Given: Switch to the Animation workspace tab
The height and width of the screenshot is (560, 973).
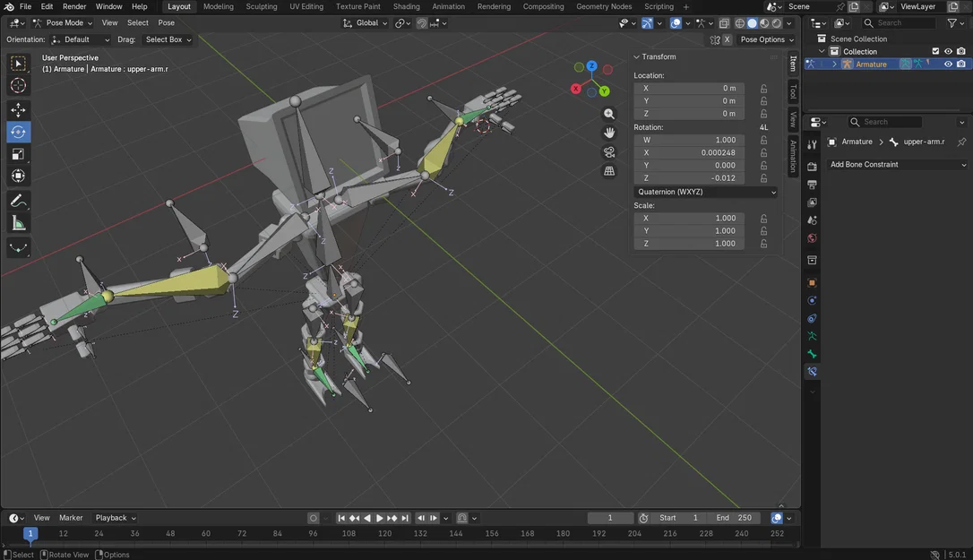Looking at the screenshot, I should (x=448, y=6).
